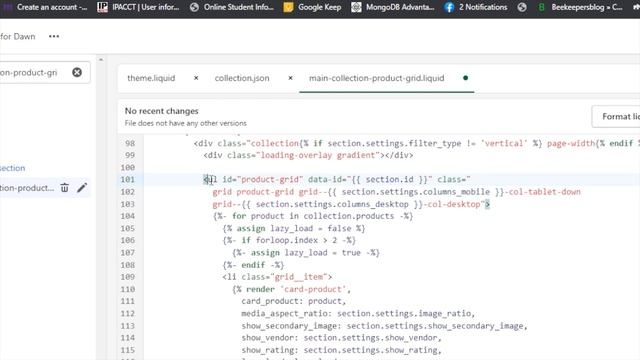
Task: Click "show_rating" parameter on line 115
Action: [270, 350]
